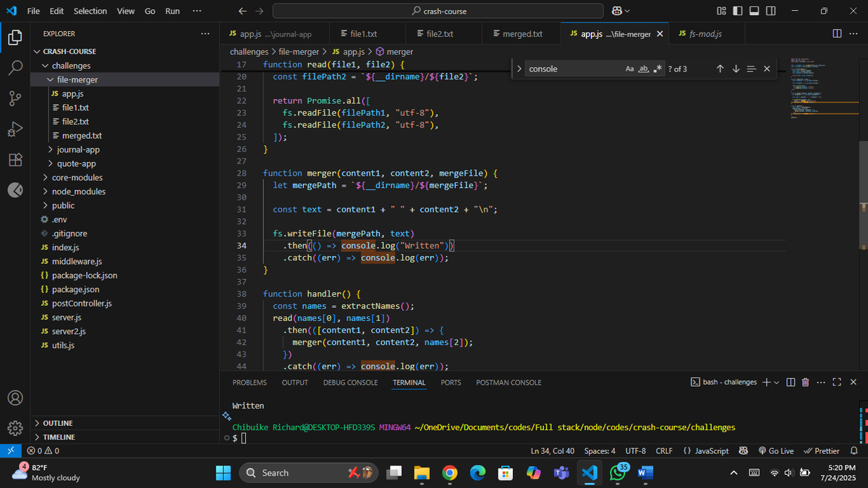Open the Extensions view

click(14, 160)
